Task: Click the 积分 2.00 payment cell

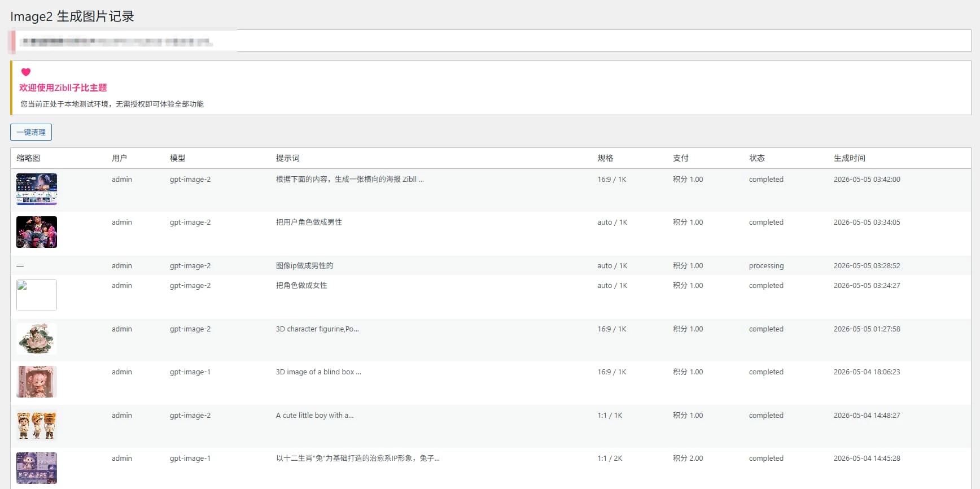Action: (x=688, y=458)
